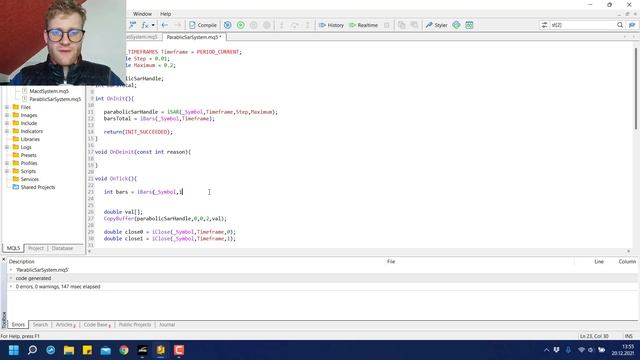Open Search tab in Toolbox
This screenshot has width=640, height=360.
pyautogui.click(x=40, y=324)
